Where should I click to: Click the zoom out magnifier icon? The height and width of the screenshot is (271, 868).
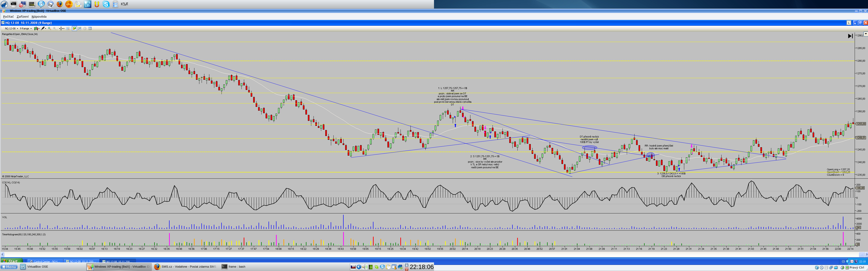coord(54,29)
